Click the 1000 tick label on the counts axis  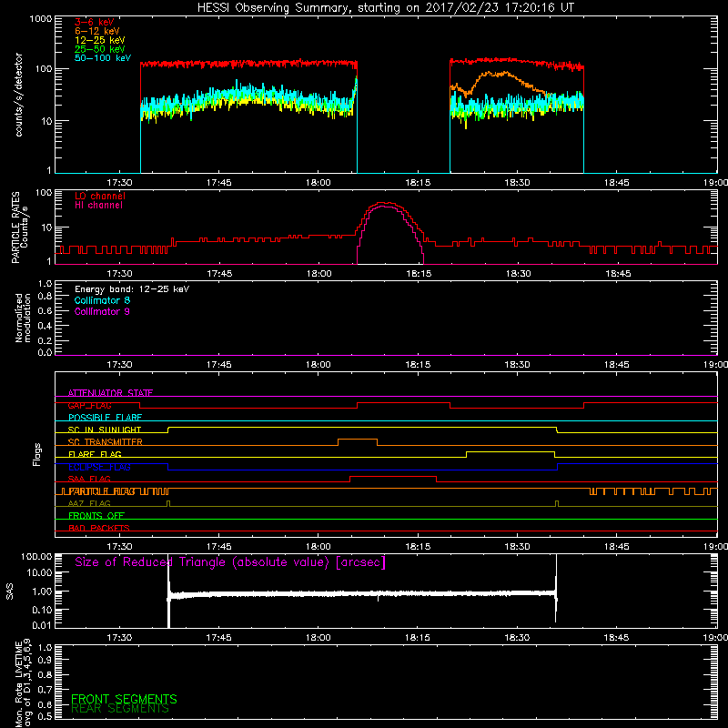40,19
